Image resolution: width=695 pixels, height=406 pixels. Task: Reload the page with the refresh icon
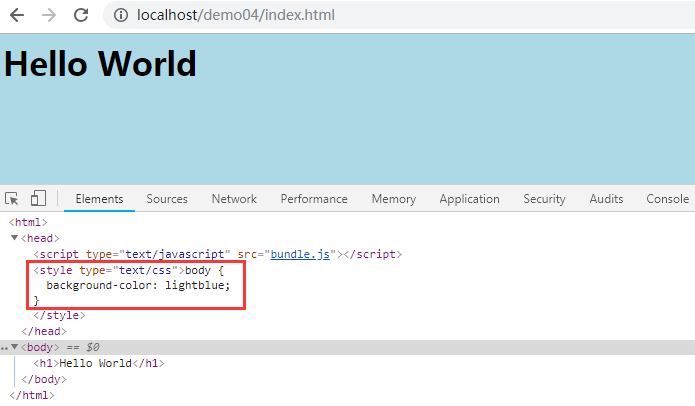point(81,15)
